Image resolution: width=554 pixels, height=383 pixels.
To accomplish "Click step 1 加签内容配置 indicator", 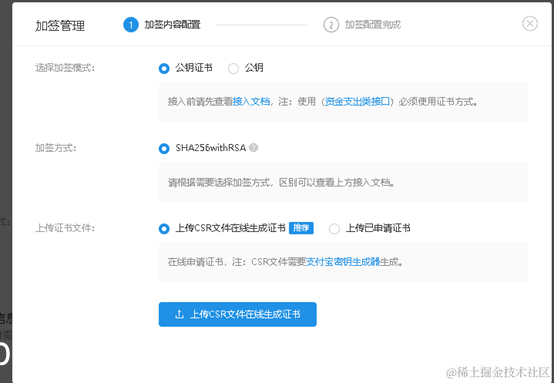I will pyautogui.click(x=162, y=25).
